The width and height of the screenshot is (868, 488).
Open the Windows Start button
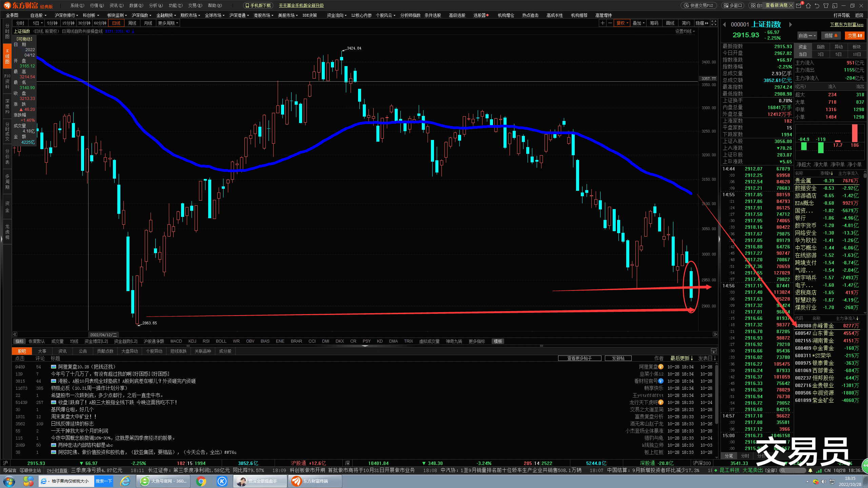point(9,481)
